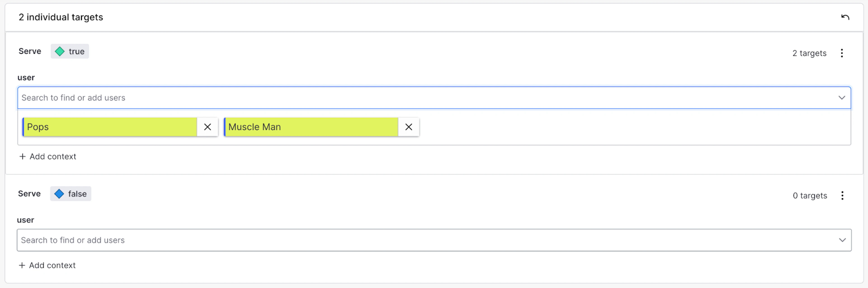Expand the user dropdown for the true rule
Image resolution: width=868 pixels, height=288 pixels.
(842, 98)
